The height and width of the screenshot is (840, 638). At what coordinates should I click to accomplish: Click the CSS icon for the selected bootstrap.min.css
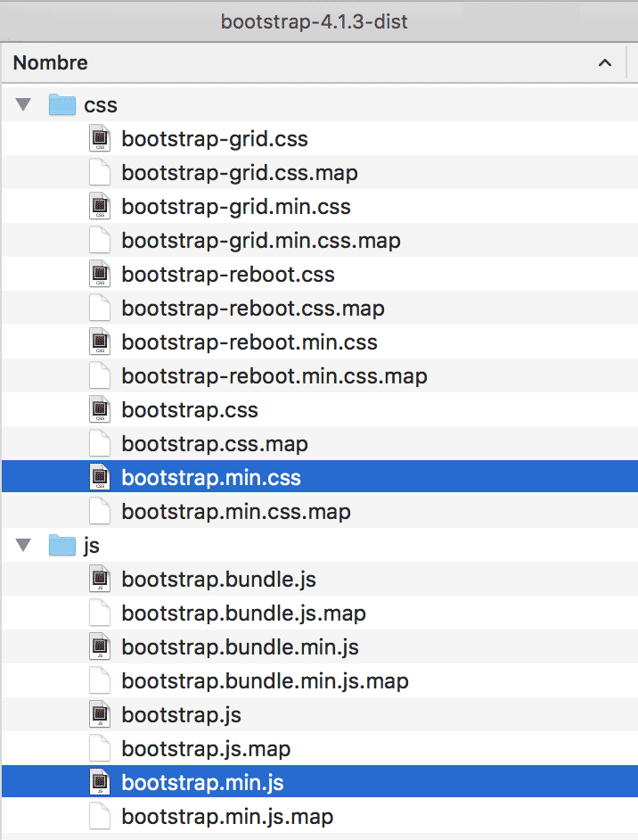(99, 476)
